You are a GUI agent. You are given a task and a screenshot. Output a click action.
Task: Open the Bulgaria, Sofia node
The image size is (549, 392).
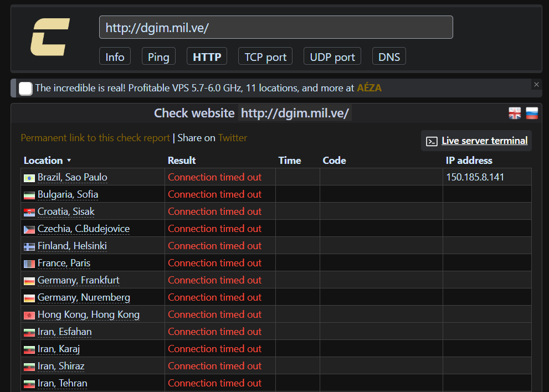(68, 194)
